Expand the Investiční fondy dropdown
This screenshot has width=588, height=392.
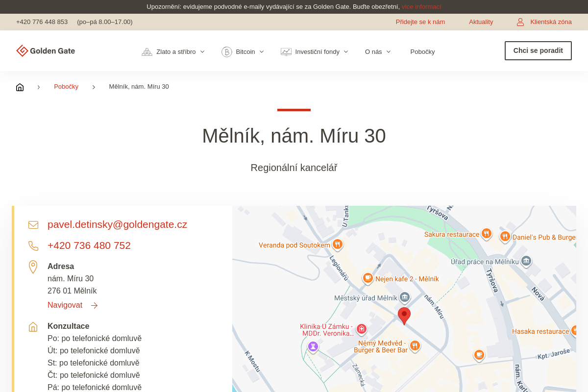(x=315, y=52)
